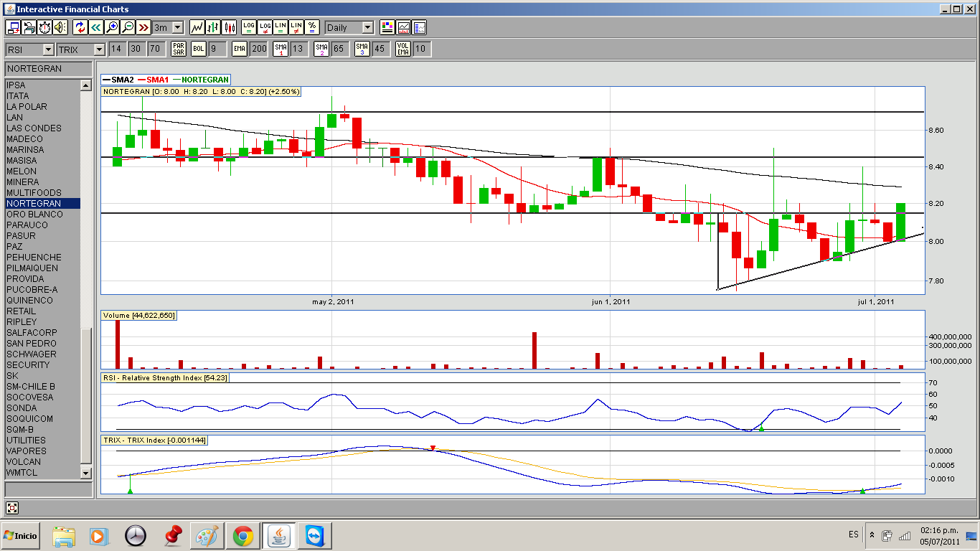The image size is (980, 551).
Task: Click the Inicio start button
Action: 21,536
